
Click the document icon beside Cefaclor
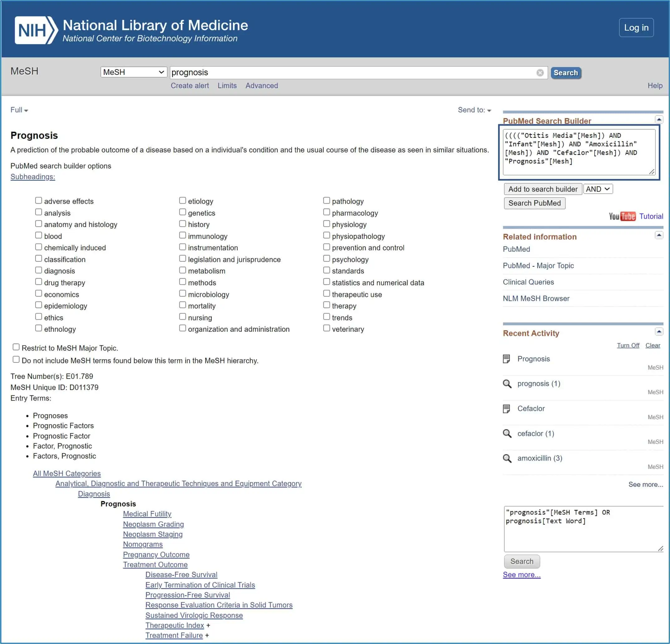pos(506,409)
